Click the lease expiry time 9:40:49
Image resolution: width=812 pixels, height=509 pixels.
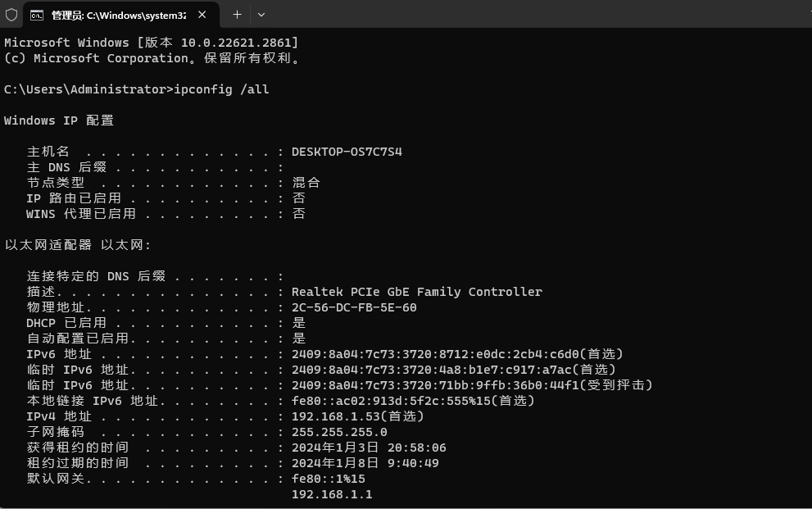tap(413, 463)
